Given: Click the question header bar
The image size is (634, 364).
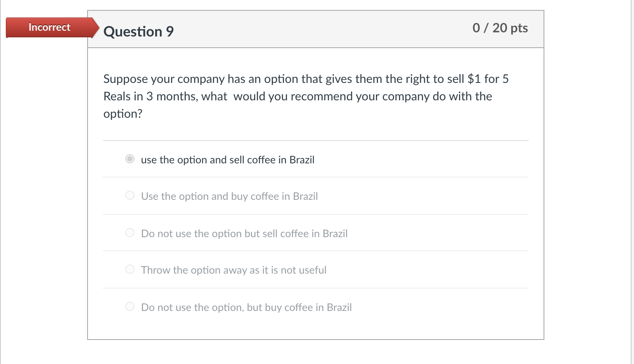Looking at the screenshot, I should pos(315,29).
